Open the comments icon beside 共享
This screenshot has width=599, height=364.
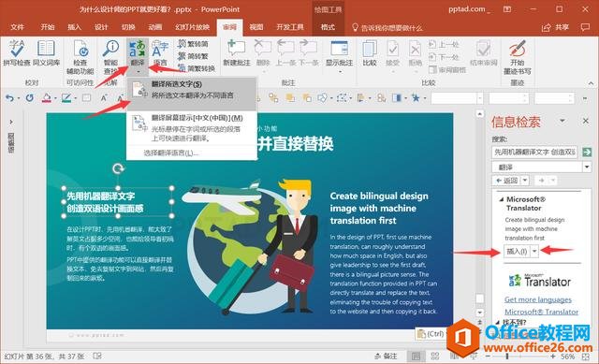(585, 27)
